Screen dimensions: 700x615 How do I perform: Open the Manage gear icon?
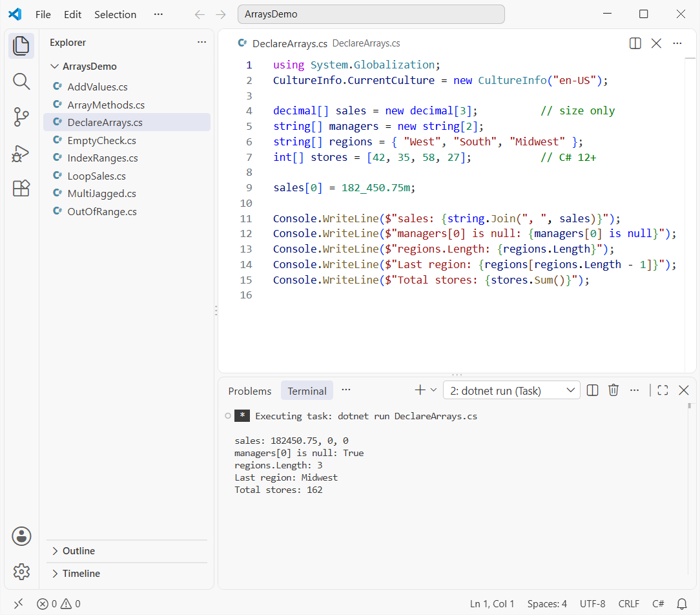(x=21, y=571)
